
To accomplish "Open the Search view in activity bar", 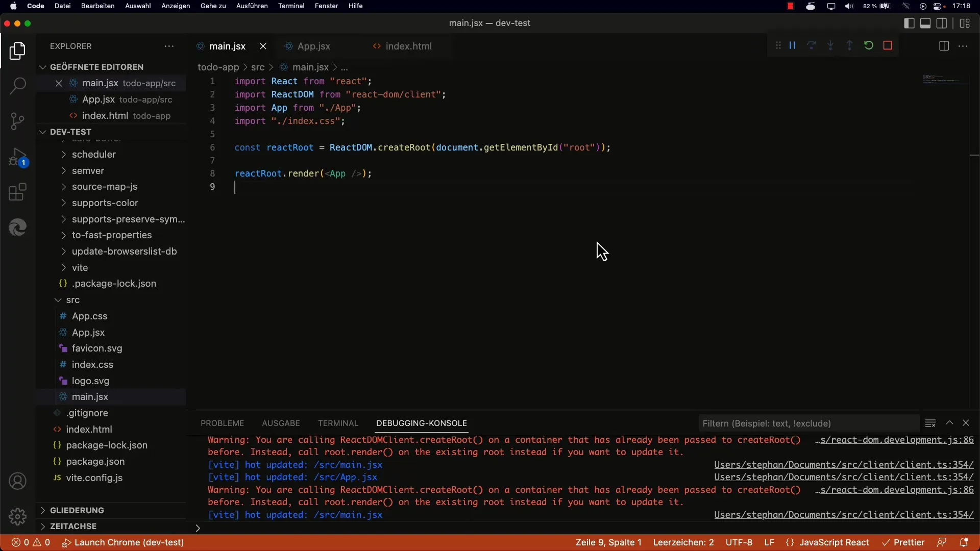I will click(17, 85).
